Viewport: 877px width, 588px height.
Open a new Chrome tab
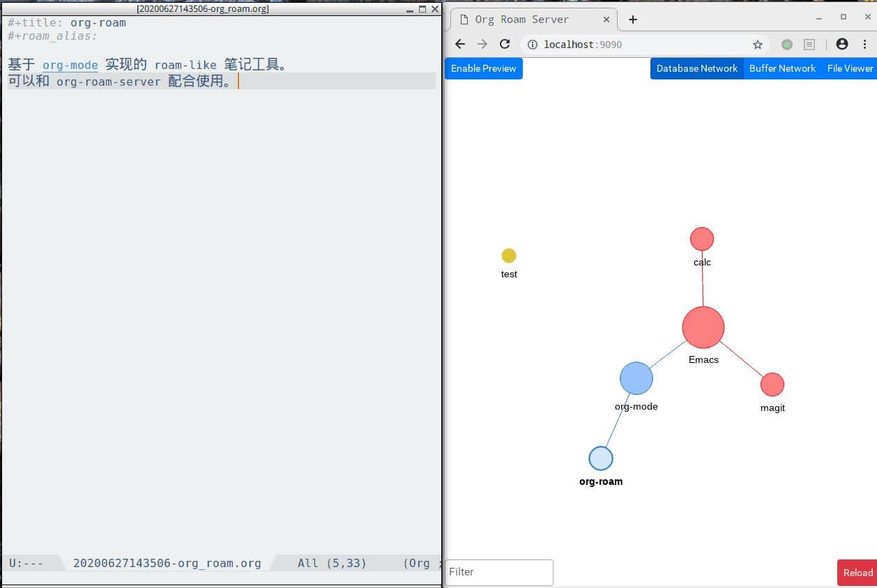coord(633,20)
